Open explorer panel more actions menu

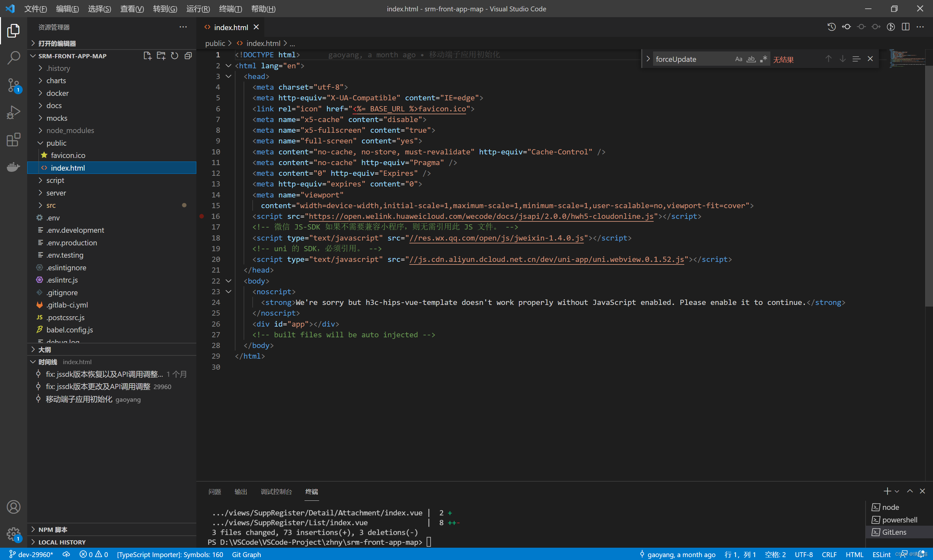183,27
